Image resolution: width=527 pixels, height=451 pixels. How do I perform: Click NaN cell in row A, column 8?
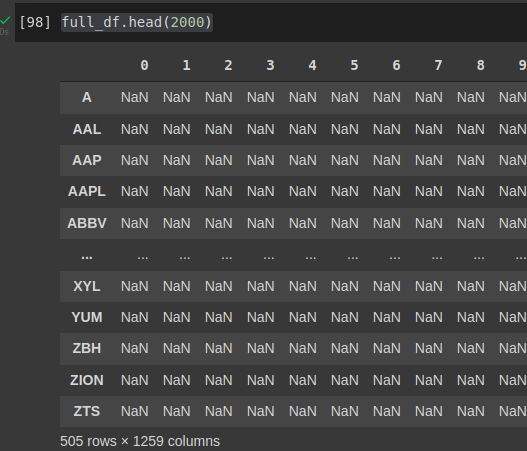click(x=471, y=97)
